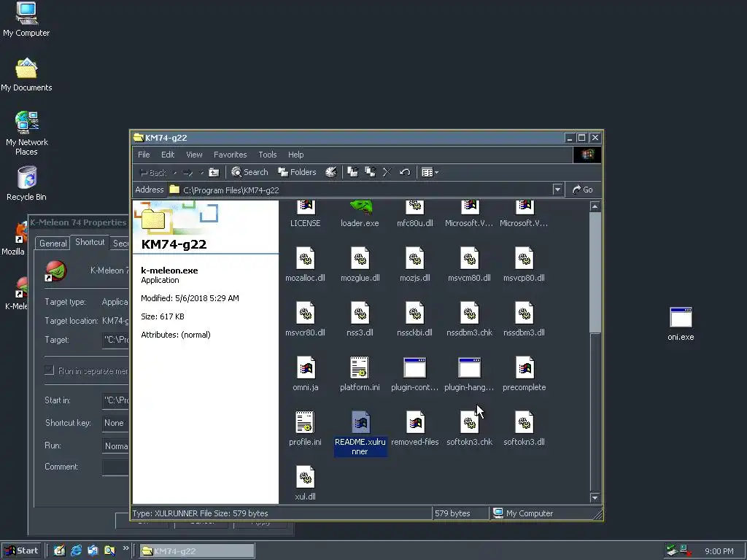Open the Views dropdown button
This screenshot has height=560, width=747.
click(x=430, y=172)
